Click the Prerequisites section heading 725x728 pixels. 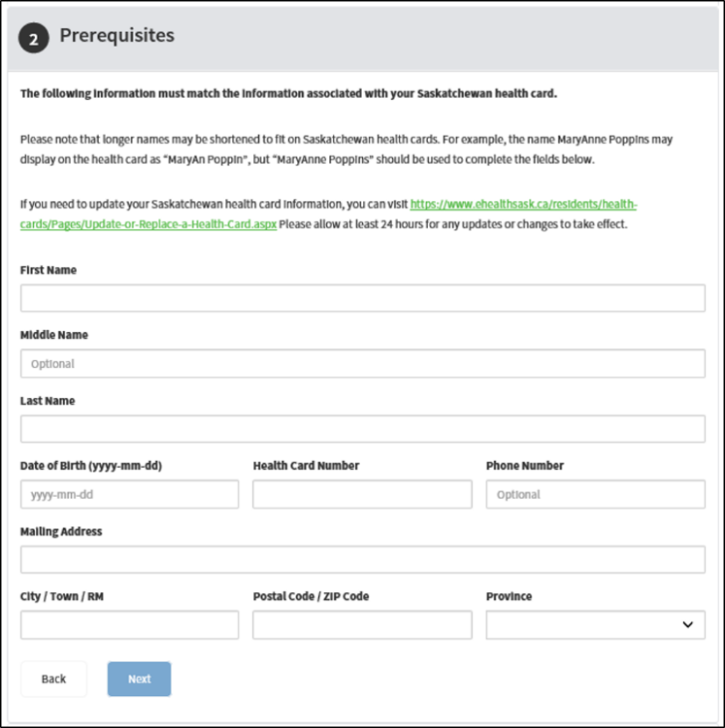point(117,35)
